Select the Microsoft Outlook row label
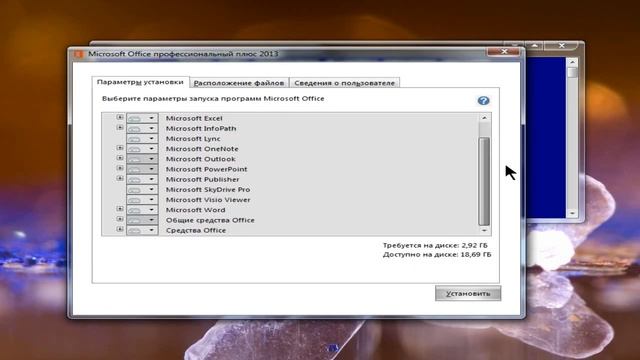This screenshot has width=640, height=360. coord(200,159)
